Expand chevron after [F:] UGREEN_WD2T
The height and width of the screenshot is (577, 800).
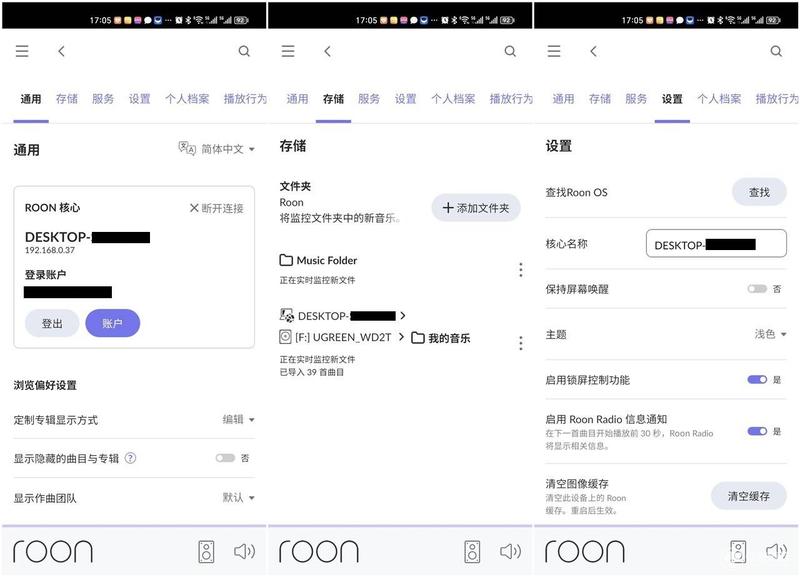pyautogui.click(x=401, y=337)
